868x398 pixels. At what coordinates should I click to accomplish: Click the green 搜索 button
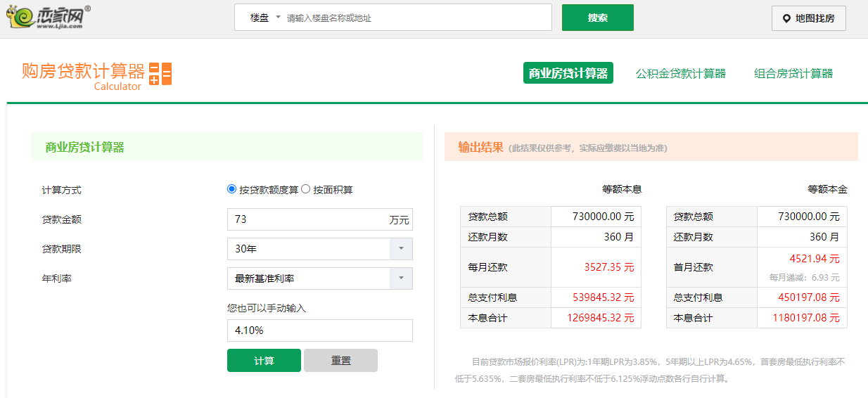598,18
